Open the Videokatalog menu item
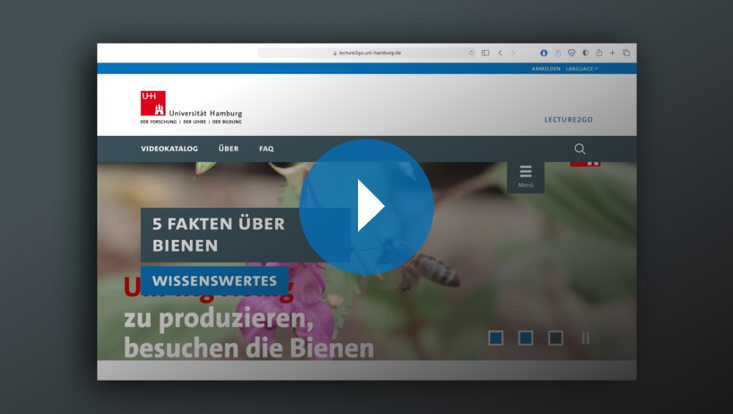This screenshot has width=733, height=414. 169,149
